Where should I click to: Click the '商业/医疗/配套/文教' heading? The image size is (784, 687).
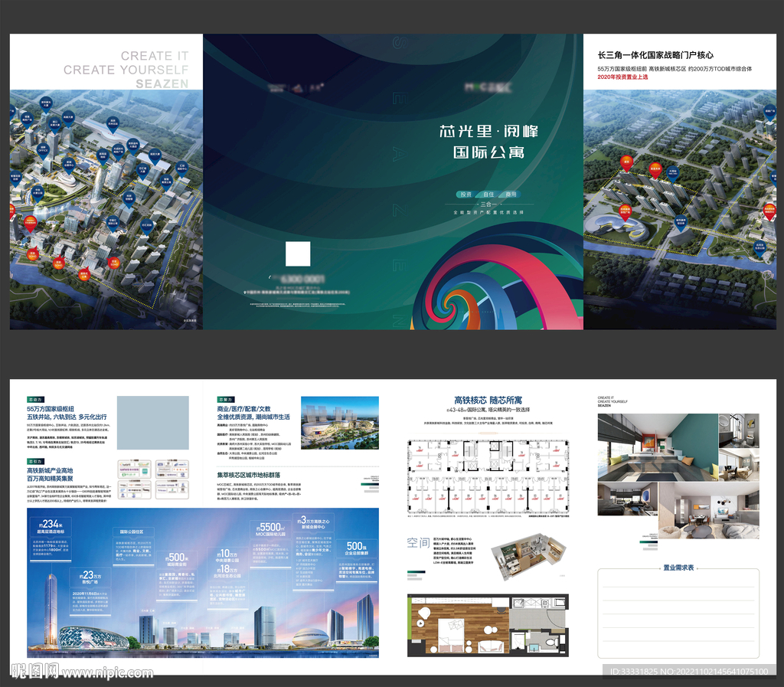[x=244, y=408]
